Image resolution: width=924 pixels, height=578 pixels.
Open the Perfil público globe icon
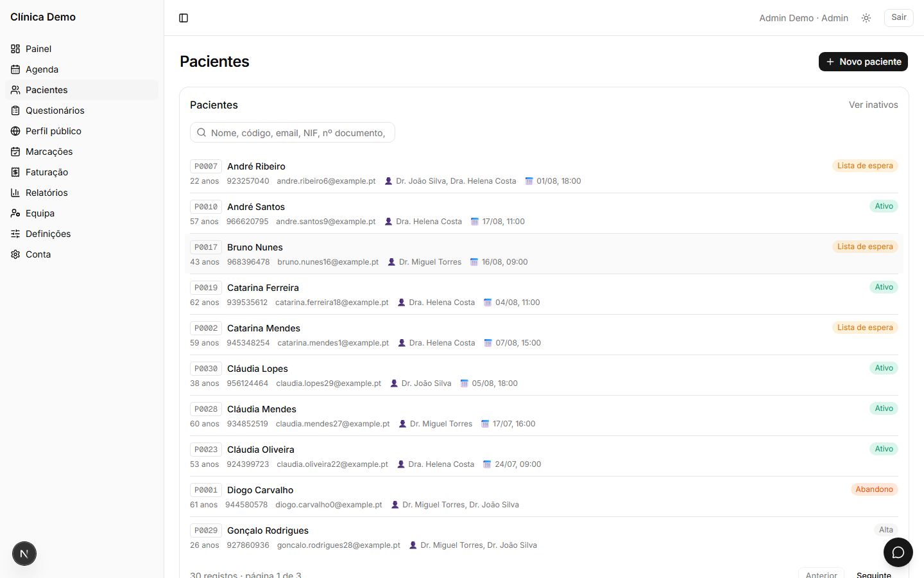(x=15, y=131)
